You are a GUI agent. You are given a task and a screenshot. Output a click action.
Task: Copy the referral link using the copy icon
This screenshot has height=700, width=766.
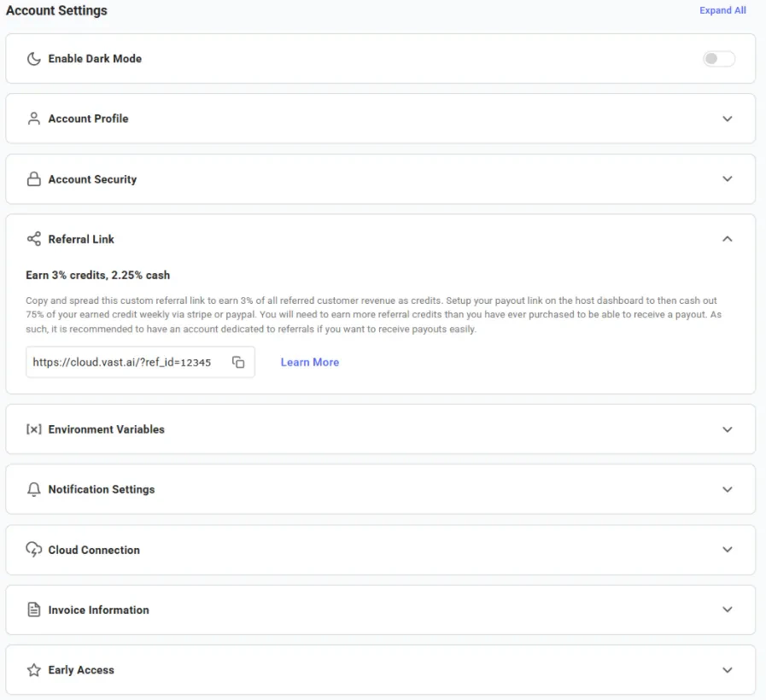pos(240,362)
